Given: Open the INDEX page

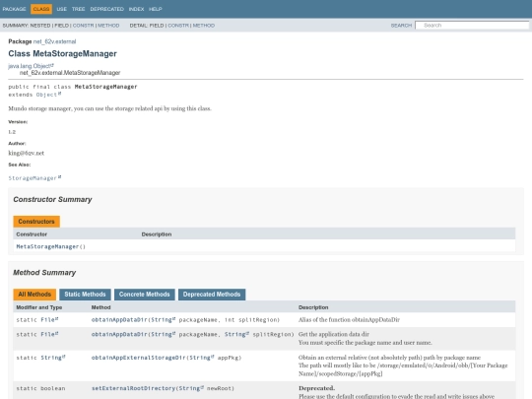Looking at the screenshot, I should tap(136, 9).
